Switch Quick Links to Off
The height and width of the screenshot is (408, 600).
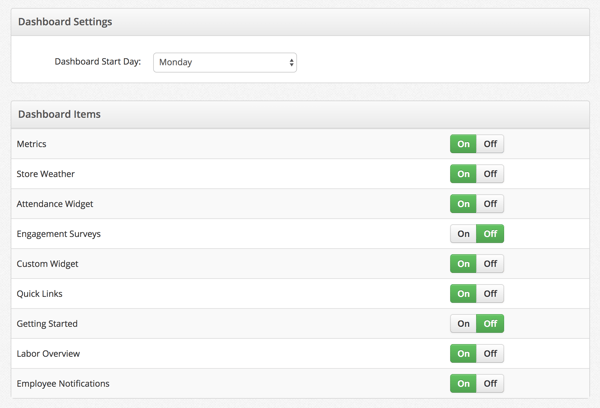click(490, 294)
